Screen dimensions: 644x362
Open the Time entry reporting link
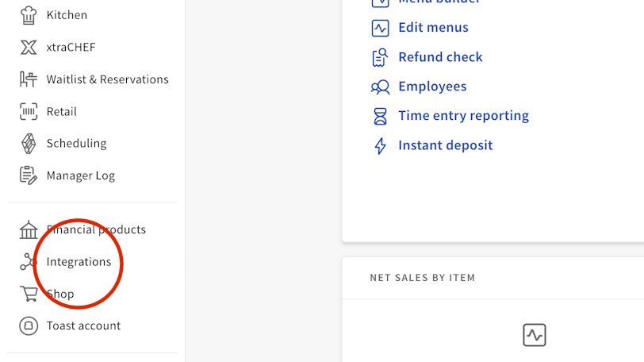(463, 116)
